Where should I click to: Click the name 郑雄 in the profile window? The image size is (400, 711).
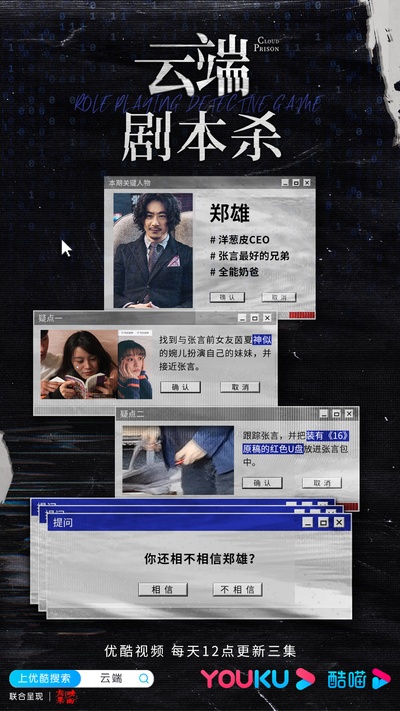229,214
